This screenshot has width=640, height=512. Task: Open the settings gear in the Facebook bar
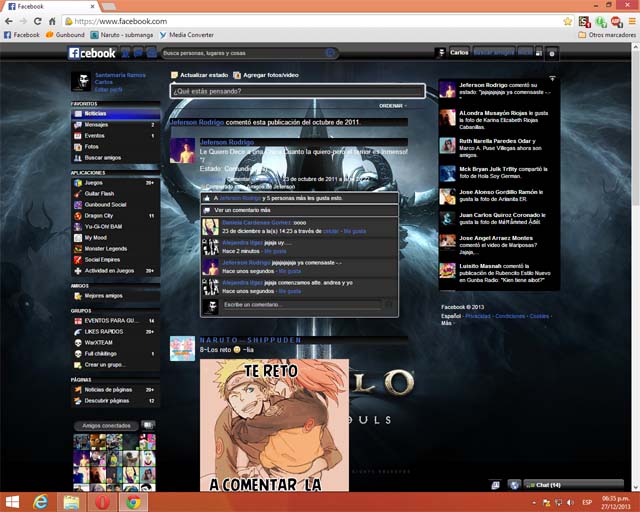click(x=552, y=53)
